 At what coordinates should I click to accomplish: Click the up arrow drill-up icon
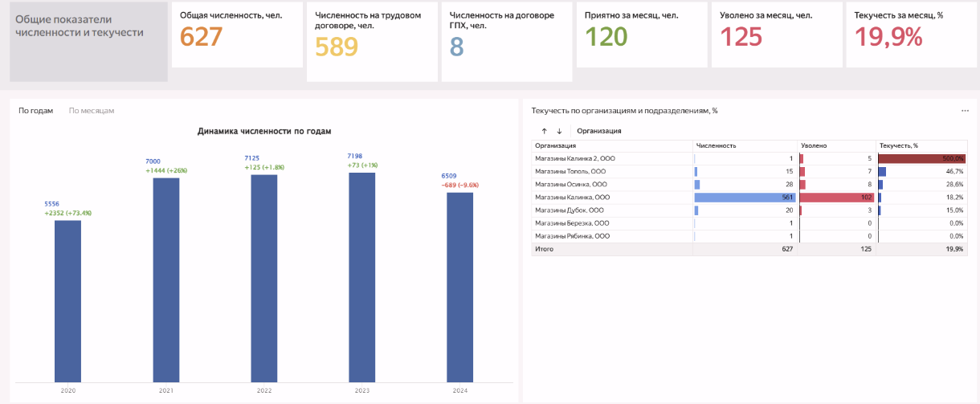click(544, 131)
